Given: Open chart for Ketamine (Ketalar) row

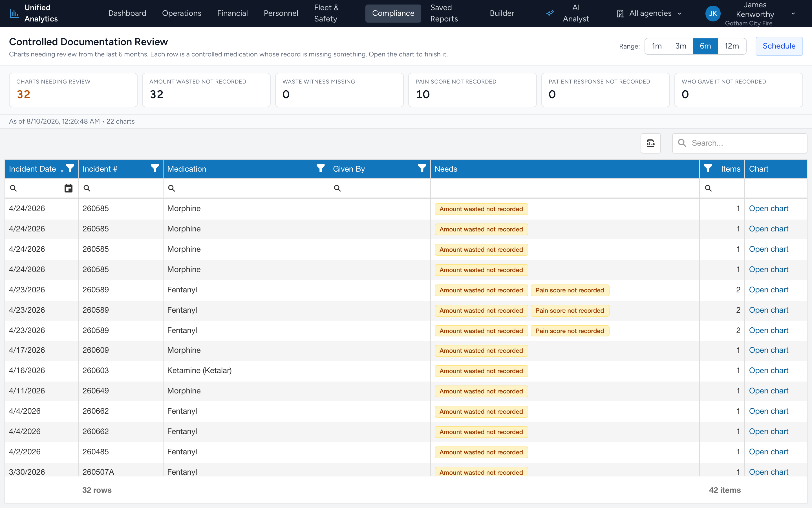Looking at the screenshot, I should (768, 371).
